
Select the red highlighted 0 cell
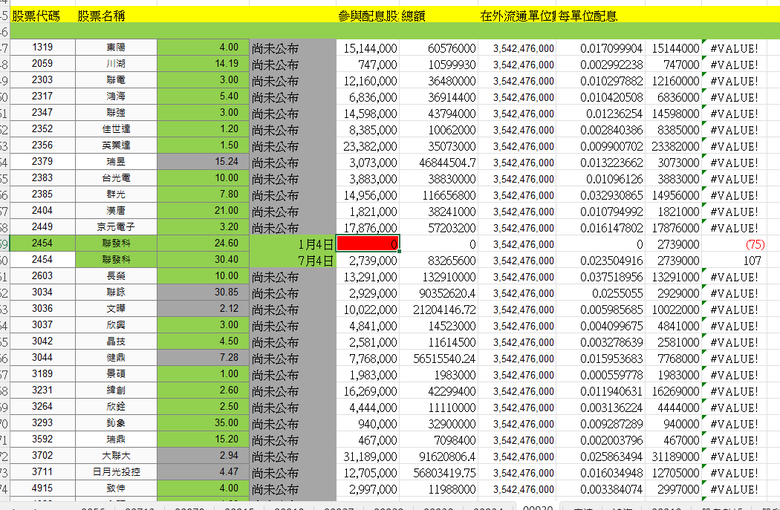point(368,244)
